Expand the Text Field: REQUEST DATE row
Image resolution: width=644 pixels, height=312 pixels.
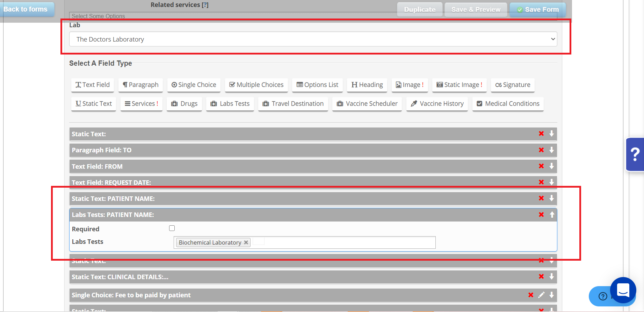[552, 182]
